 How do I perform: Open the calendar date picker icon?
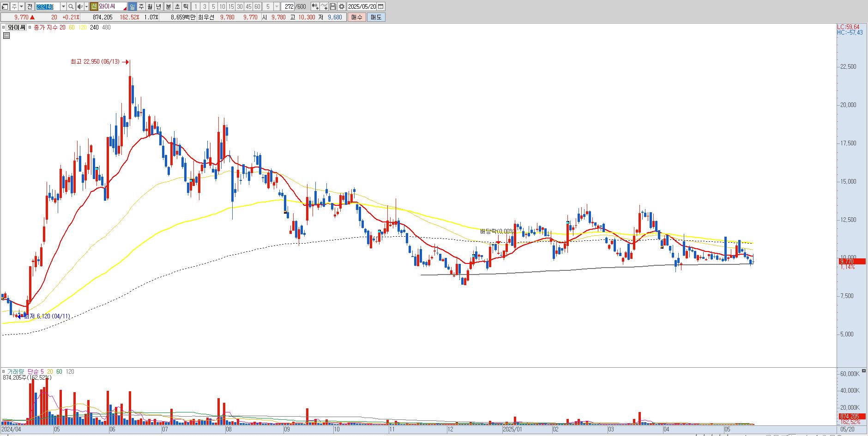pyautogui.click(x=380, y=6)
